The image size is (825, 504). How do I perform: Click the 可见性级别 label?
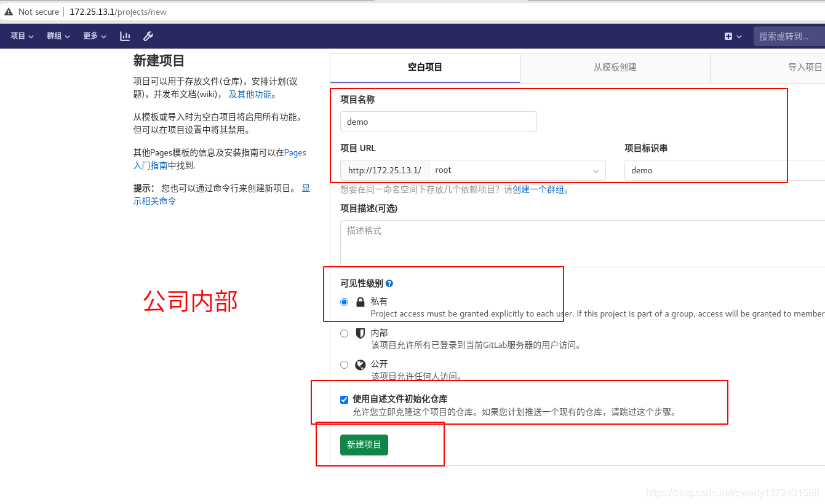pos(362,283)
